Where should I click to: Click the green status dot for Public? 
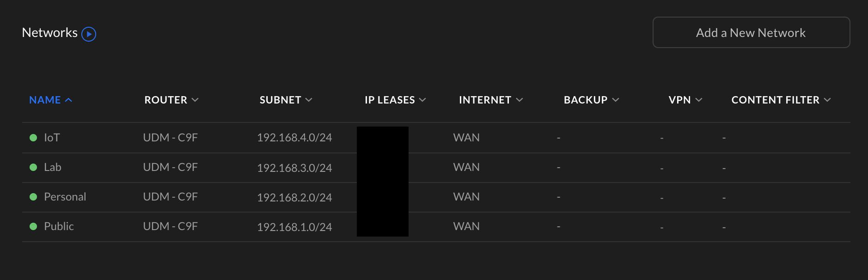pos(33,226)
